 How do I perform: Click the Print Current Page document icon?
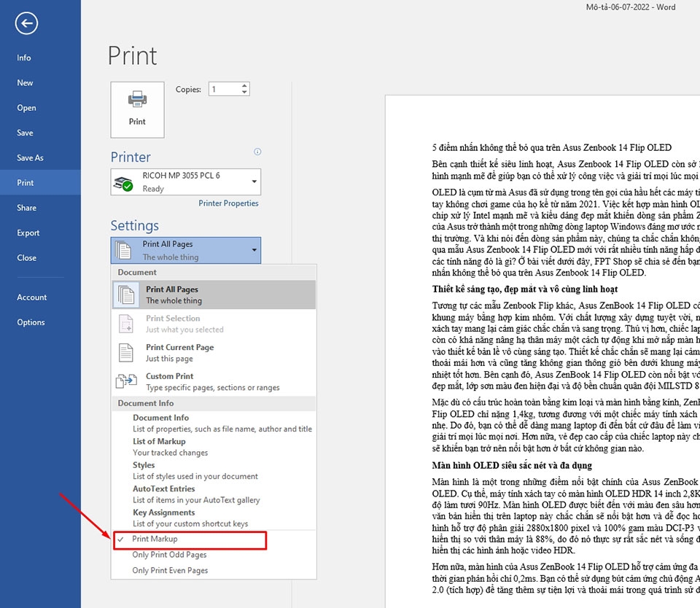tap(126, 353)
